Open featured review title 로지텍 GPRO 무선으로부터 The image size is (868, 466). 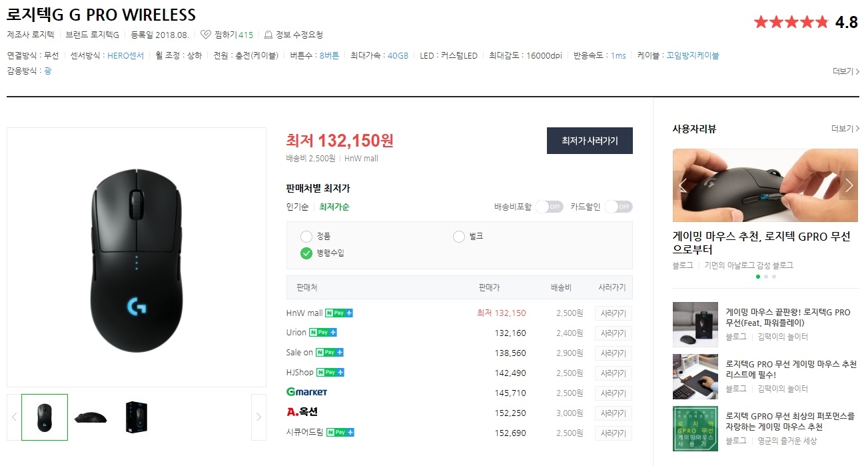pos(761,243)
